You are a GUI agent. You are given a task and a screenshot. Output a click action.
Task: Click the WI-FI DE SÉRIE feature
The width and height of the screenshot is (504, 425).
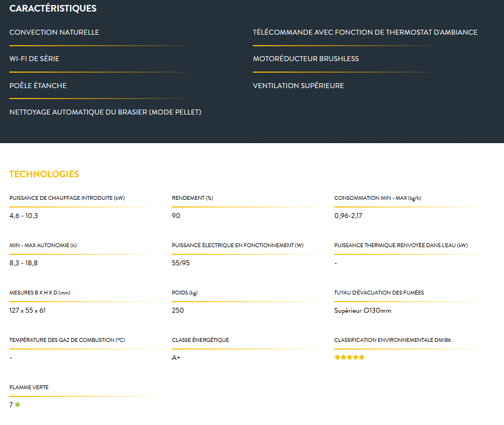pos(34,58)
